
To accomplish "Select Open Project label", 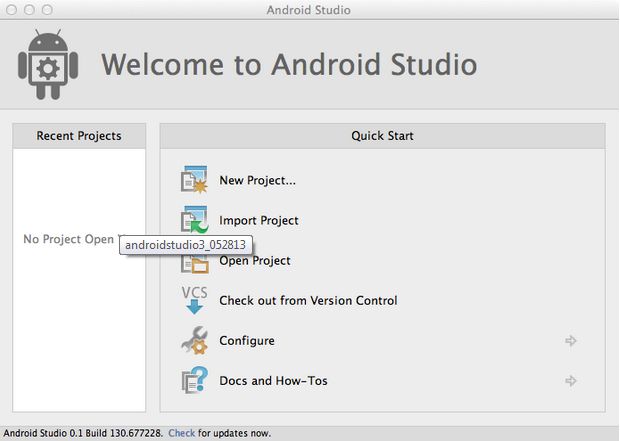I will click(x=255, y=261).
